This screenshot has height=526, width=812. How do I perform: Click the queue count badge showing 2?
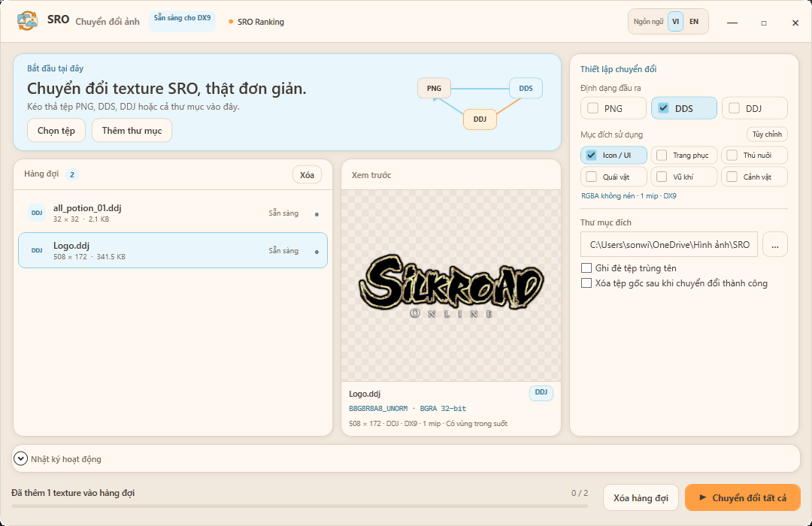coord(72,174)
